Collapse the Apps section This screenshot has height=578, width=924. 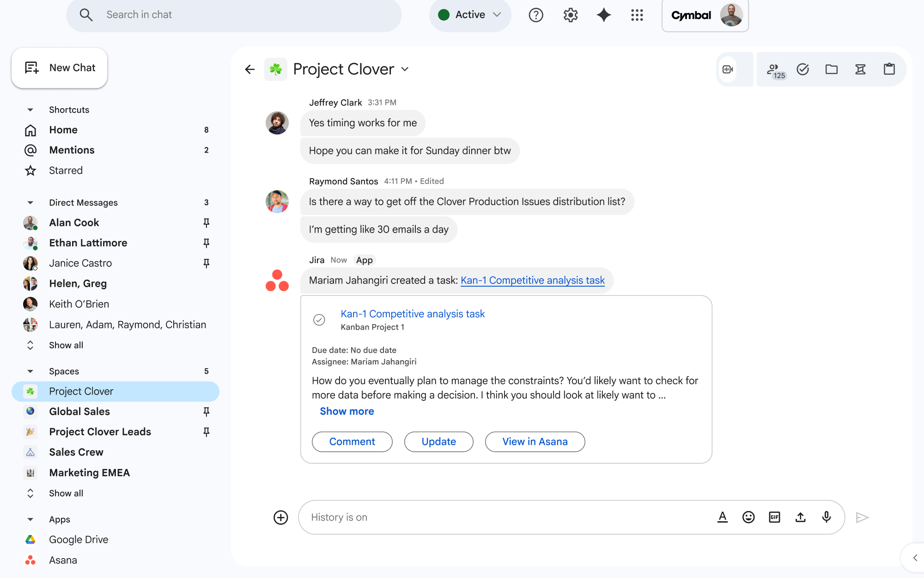point(30,520)
